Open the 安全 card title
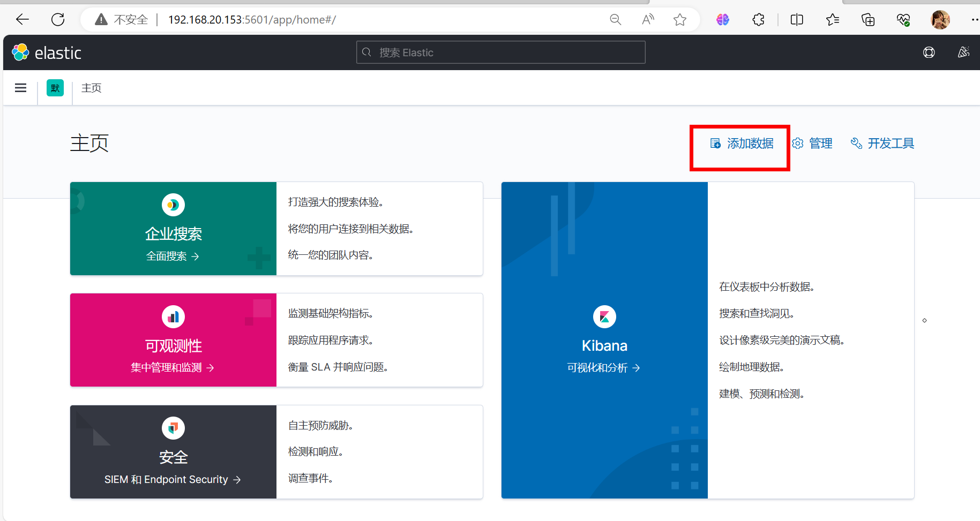 pyautogui.click(x=173, y=457)
